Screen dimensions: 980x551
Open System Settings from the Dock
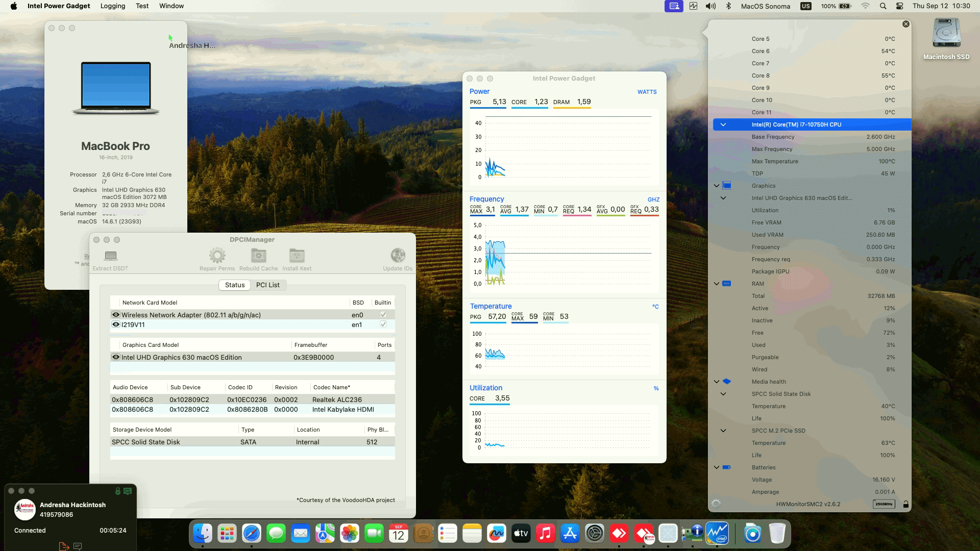[595, 534]
